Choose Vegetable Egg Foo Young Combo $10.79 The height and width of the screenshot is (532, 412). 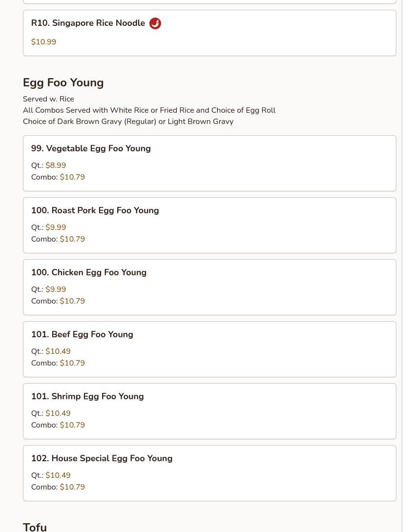click(x=72, y=177)
